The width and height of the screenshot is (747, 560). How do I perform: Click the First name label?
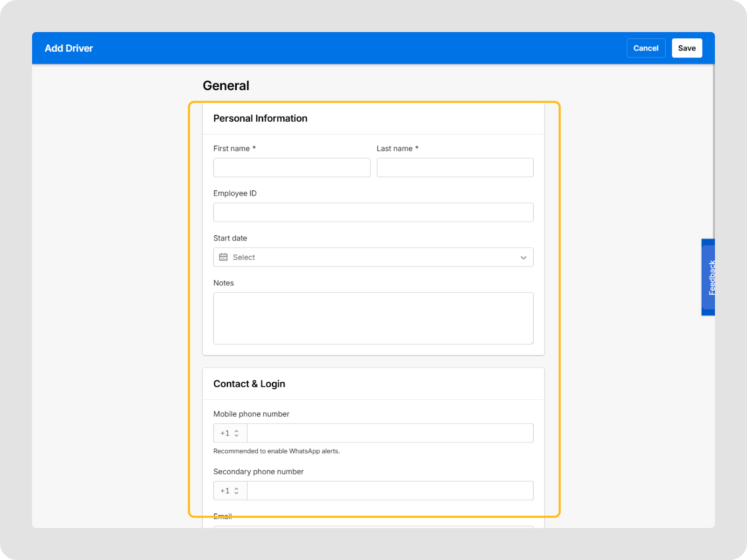coord(231,148)
